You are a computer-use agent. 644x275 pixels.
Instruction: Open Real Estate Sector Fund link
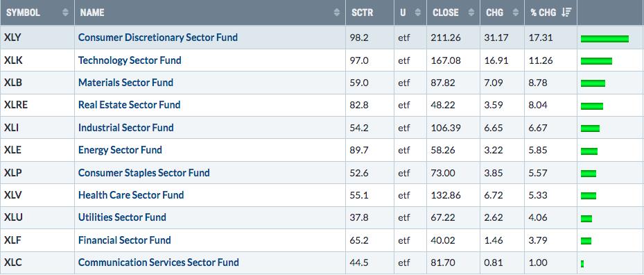coord(130,105)
